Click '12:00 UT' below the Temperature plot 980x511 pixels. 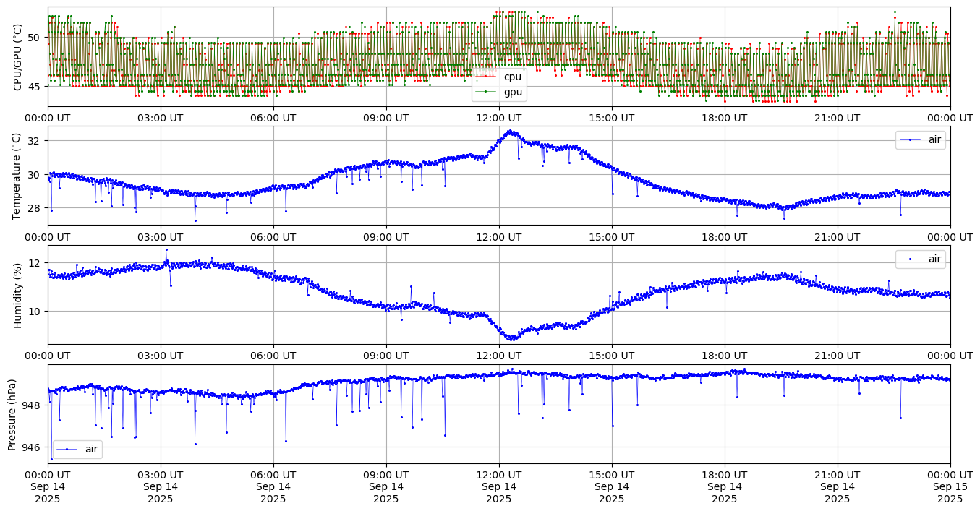pyautogui.click(x=499, y=236)
